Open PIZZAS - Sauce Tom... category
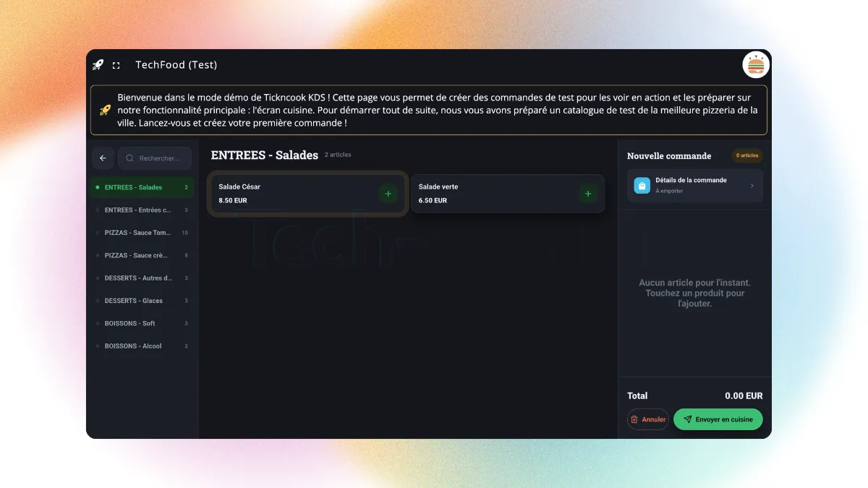The width and height of the screenshot is (868, 488). pyautogui.click(x=142, y=233)
